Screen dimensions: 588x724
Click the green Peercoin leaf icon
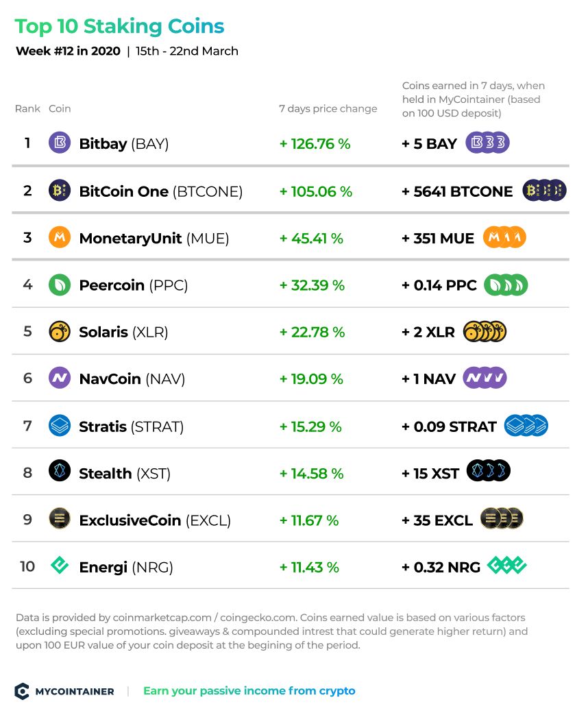[x=60, y=285]
